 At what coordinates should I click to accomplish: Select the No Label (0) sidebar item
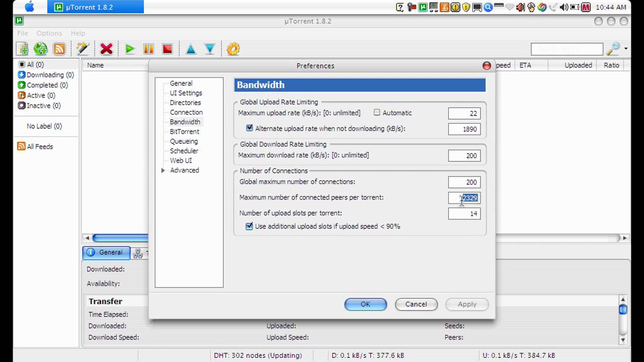[x=44, y=126]
